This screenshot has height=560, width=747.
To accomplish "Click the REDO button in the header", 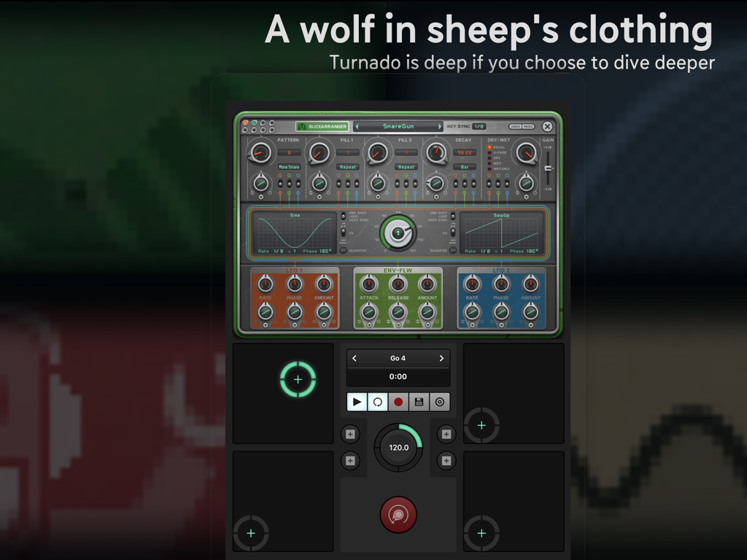I will pos(528,126).
